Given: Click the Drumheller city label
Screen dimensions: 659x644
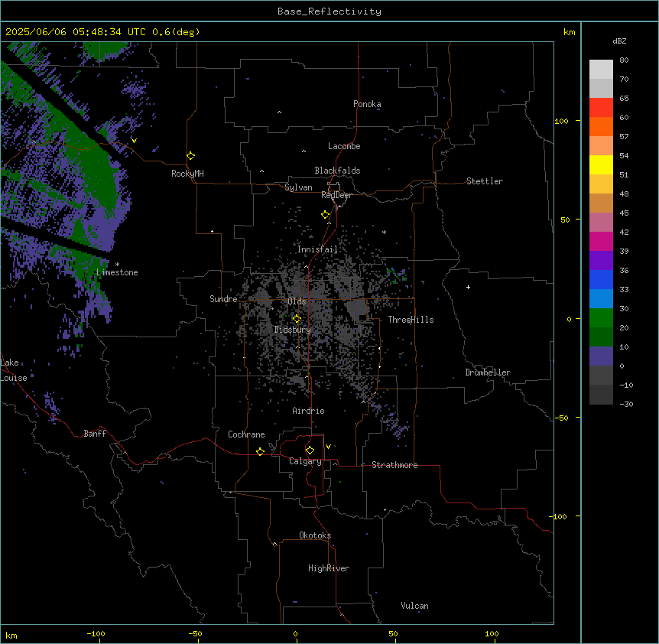Looking at the screenshot, I should [488, 372].
